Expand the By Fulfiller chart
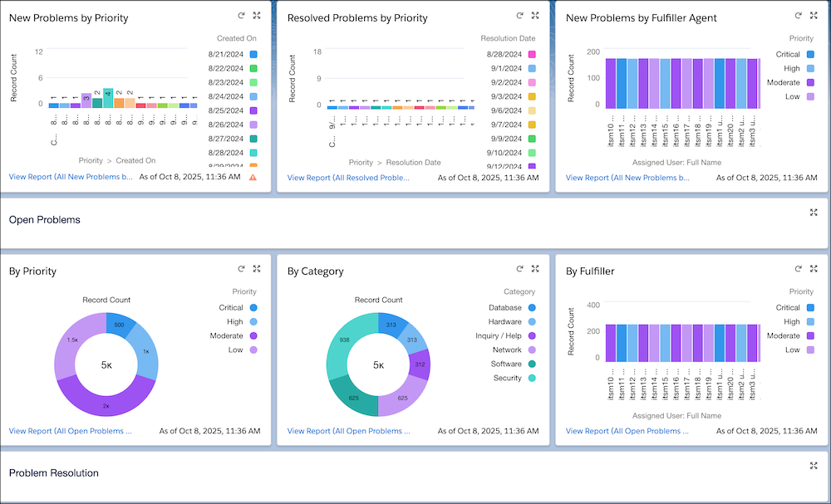The height and width of the screenshot is (504, 831). pos(814,269)
